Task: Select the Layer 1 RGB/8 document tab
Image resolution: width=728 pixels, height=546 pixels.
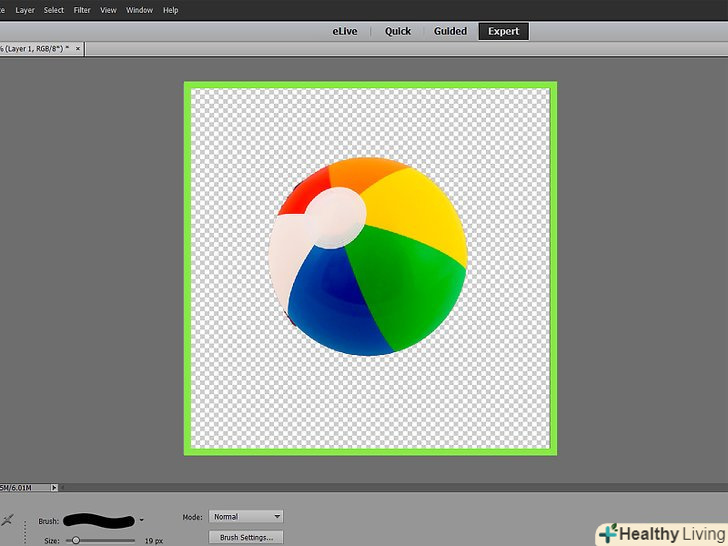Action: coord(35,48)
